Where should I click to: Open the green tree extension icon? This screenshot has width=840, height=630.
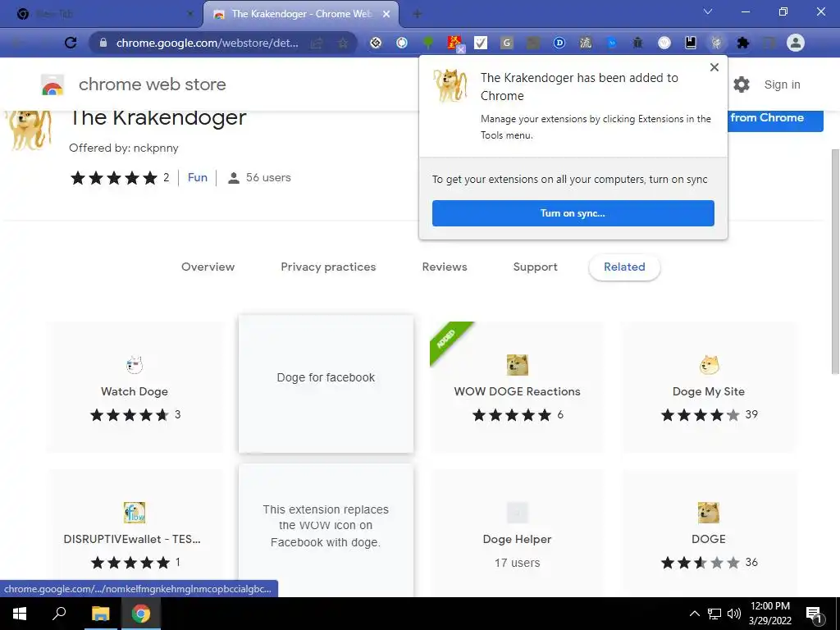point(428,43)
